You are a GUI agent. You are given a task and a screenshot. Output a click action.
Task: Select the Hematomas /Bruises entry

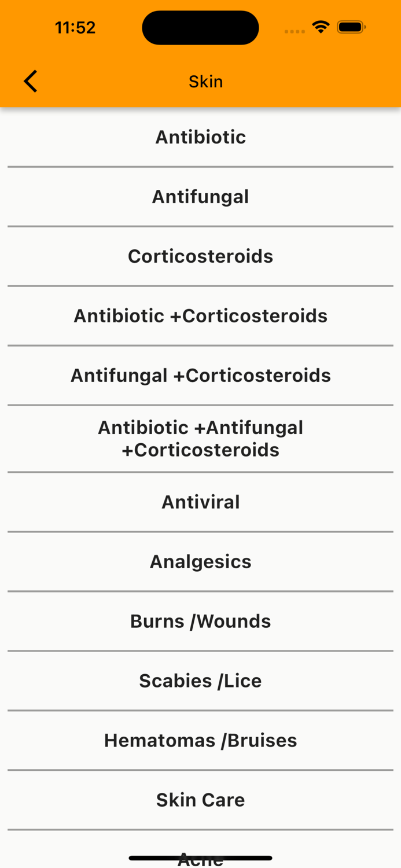[x=200, y=740]
